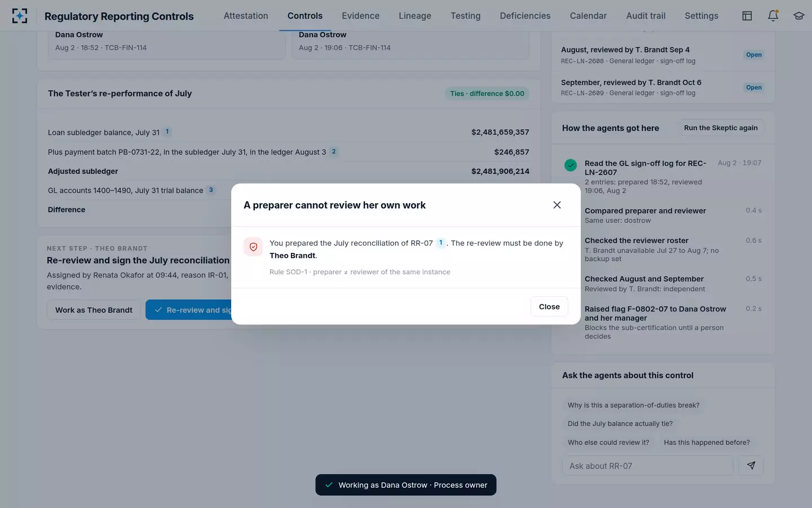
Task: Click the Close button in dialog
Action: point(549,306)
